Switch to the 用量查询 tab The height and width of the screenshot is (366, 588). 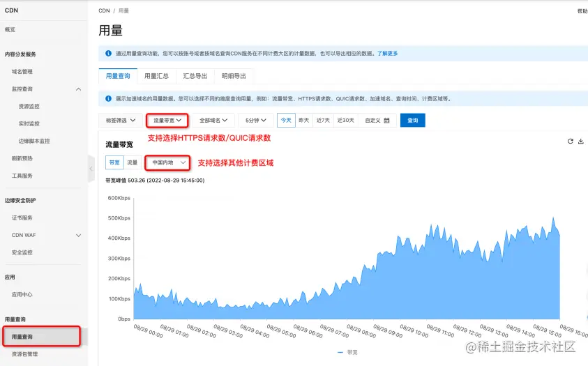[x=118, y=76]
